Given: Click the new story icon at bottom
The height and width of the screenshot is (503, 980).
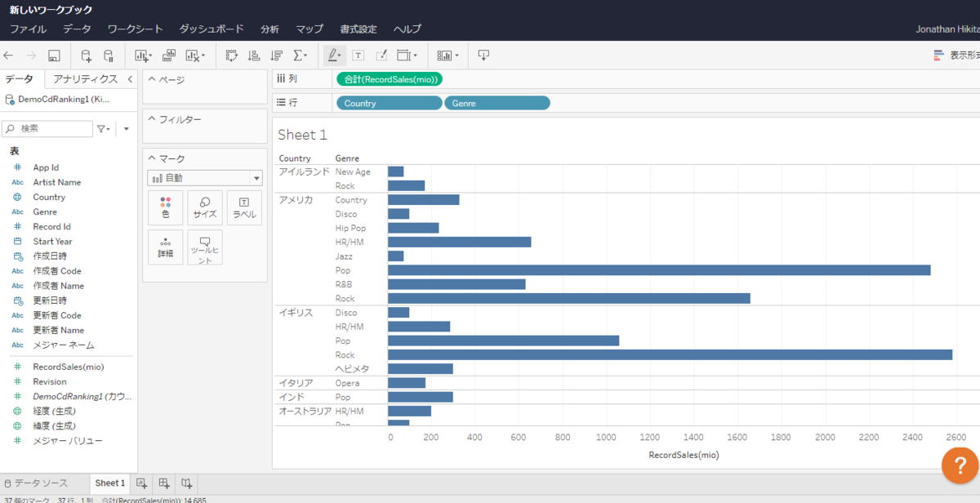Looking at the screenshot, I should (187, 483).
